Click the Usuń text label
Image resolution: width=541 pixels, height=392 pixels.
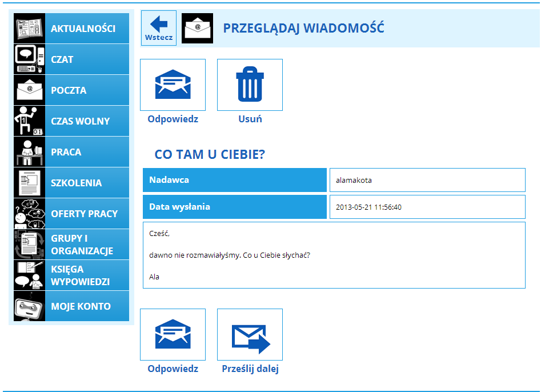[250, 119]
